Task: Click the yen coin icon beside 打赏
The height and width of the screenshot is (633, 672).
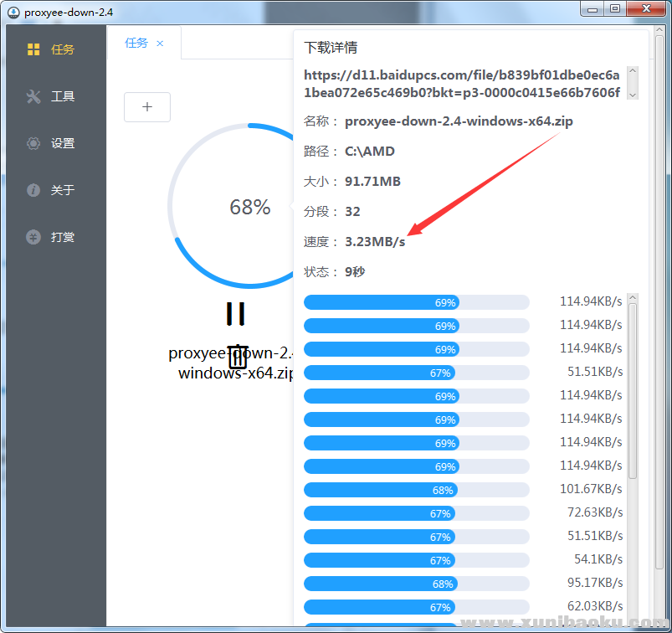Action: click(x=33, y=237)
